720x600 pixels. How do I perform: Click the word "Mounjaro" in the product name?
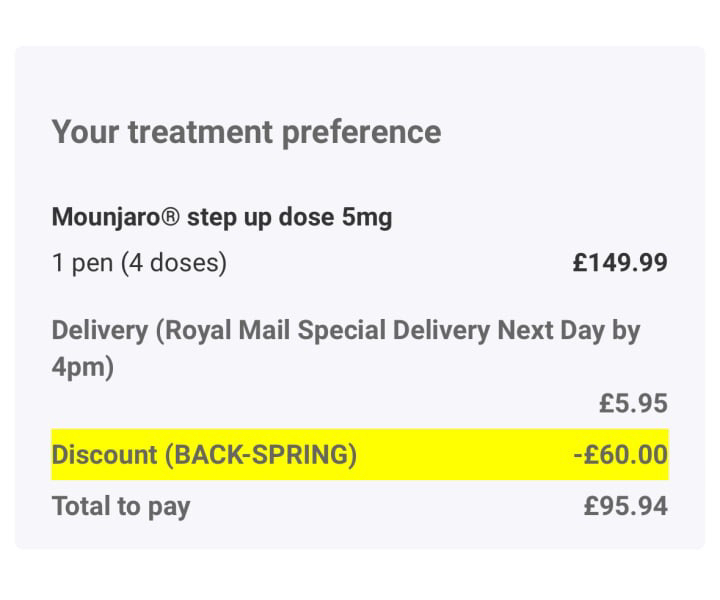coord(109,217)
